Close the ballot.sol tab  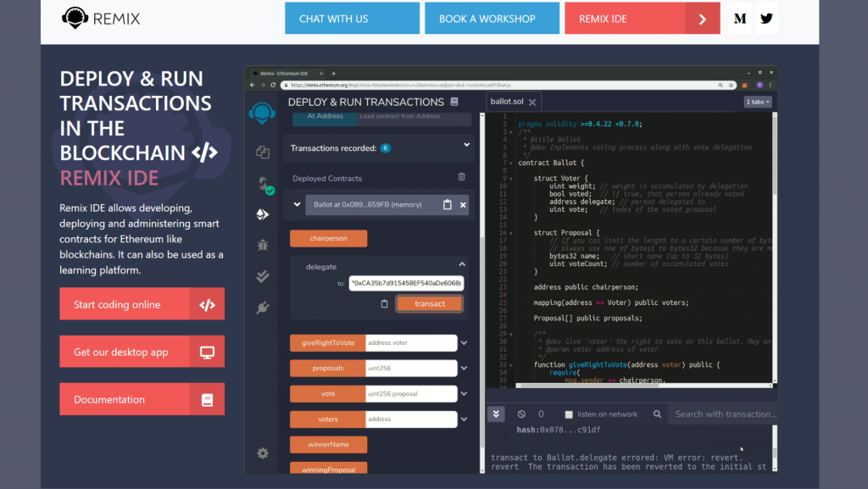coord(532,103)
